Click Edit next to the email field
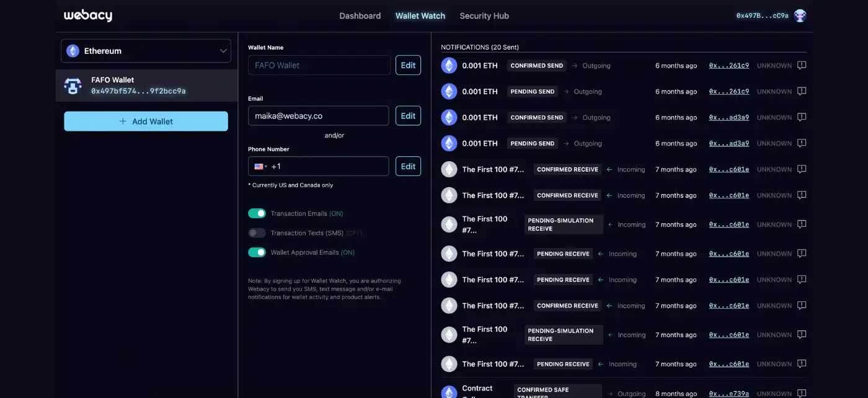The height and width of the screenshot is (398, 868). pyautogui.click(x=408, y=116)
